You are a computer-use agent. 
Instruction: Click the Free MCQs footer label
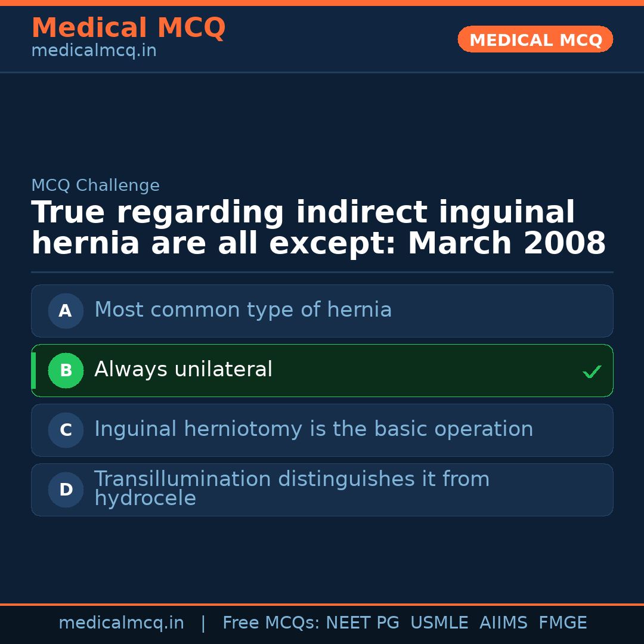[271, 623]
